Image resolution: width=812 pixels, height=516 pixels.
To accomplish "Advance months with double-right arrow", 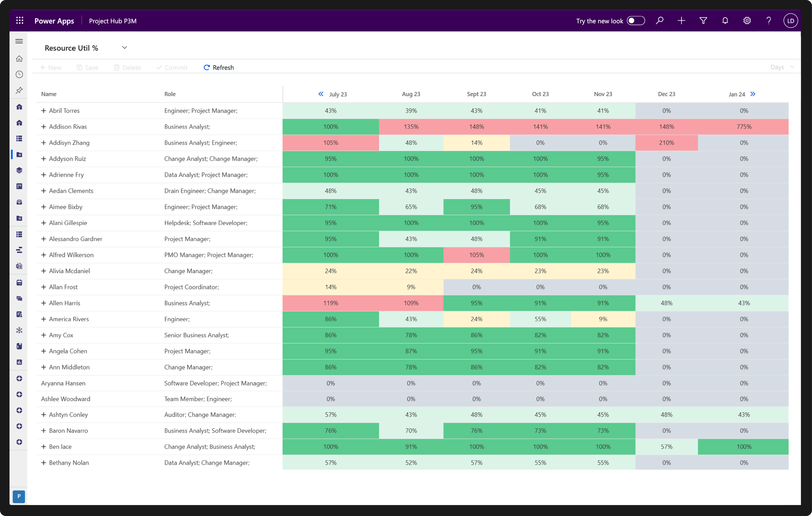I will coord(753,94).
